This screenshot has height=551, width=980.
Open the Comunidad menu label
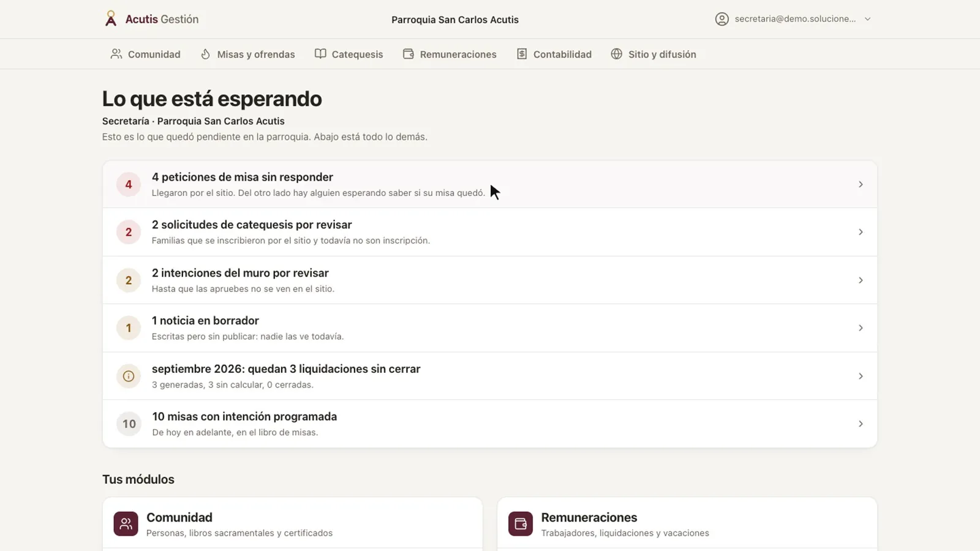[154, 54]
